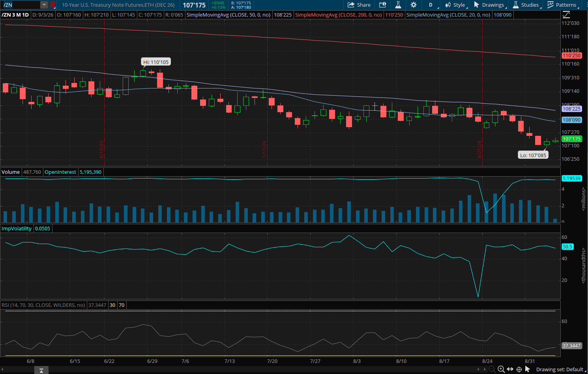Select the SimpleMovingAvg (CLOSE, 200, 0, no) label
Viewport: 588px width, 374px height.
(339, 15)
